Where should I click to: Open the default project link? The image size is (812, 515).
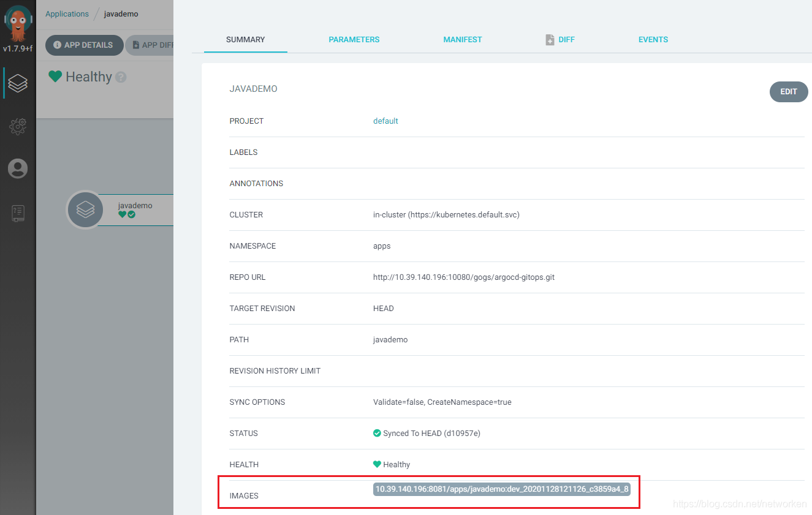(385, 121)
